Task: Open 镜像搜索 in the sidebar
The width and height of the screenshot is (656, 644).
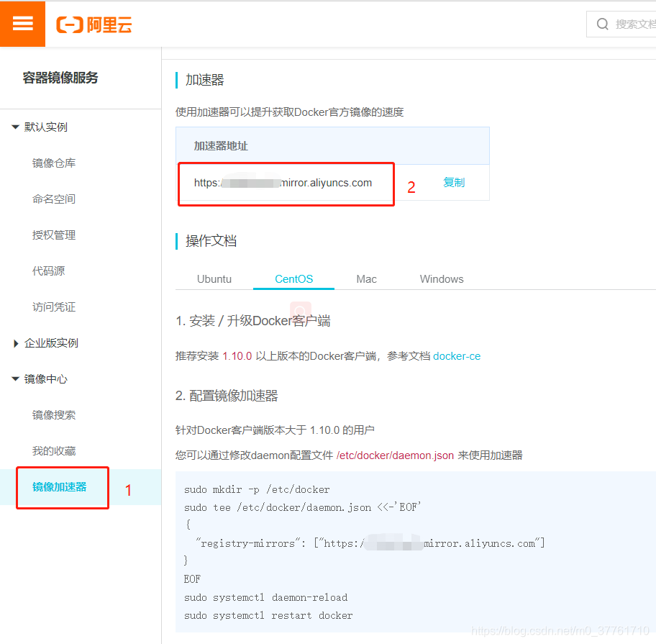Action: coord(54,415)
